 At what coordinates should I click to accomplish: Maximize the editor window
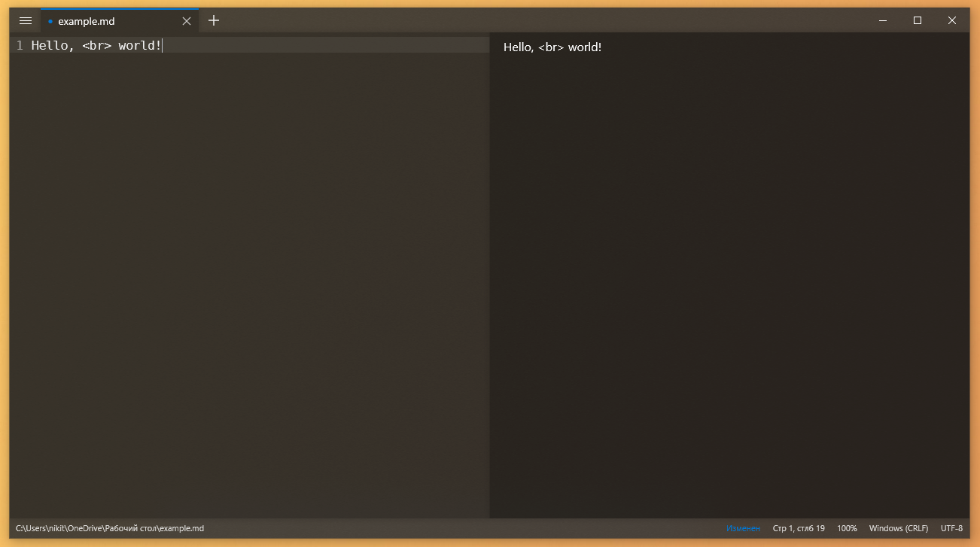point(918,20)
